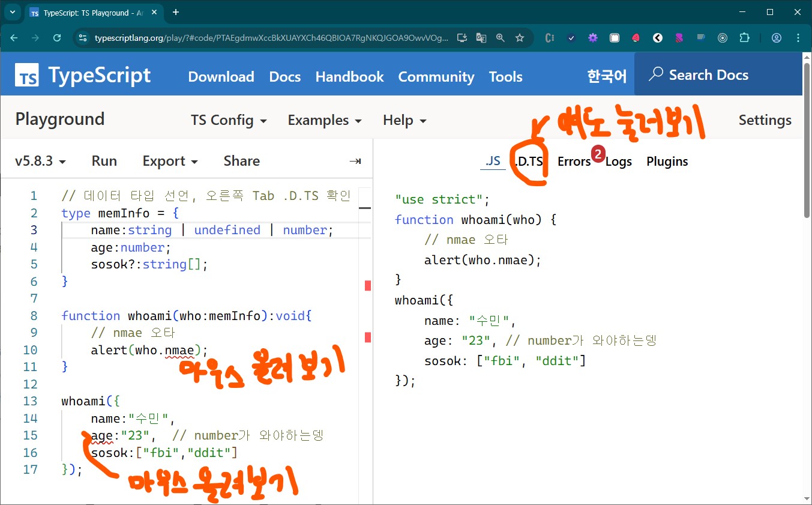812x505 pixels.
Task: Click the Search Docs input field
Action: click(x=718, y=74)
